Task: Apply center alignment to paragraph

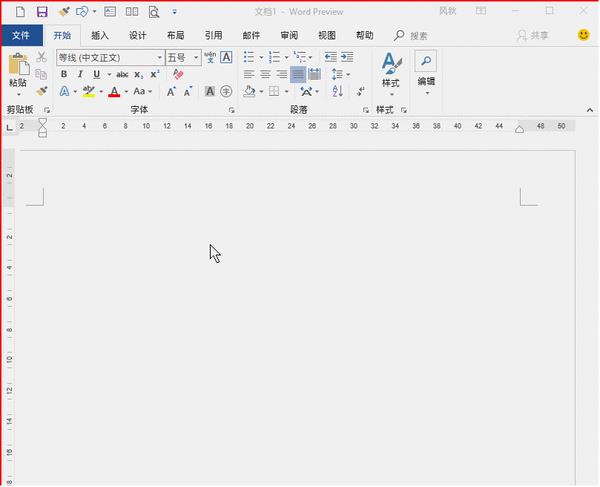Action: (265, 74)
